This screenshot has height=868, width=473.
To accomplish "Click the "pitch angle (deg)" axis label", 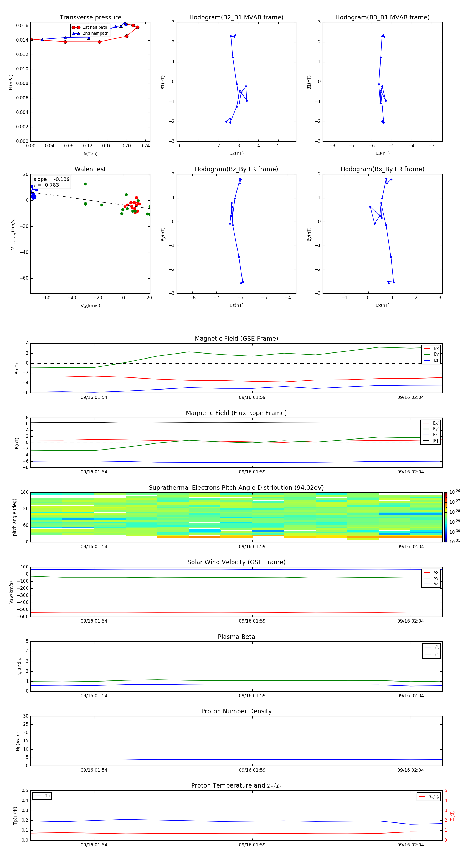I will [x=14, y=517].
